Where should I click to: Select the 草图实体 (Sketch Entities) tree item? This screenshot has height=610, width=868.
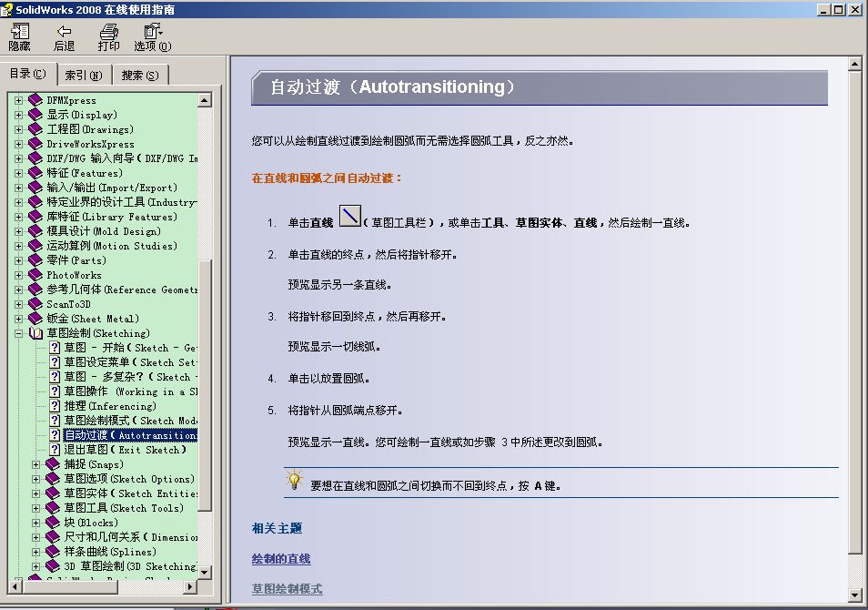coord(131,493)
